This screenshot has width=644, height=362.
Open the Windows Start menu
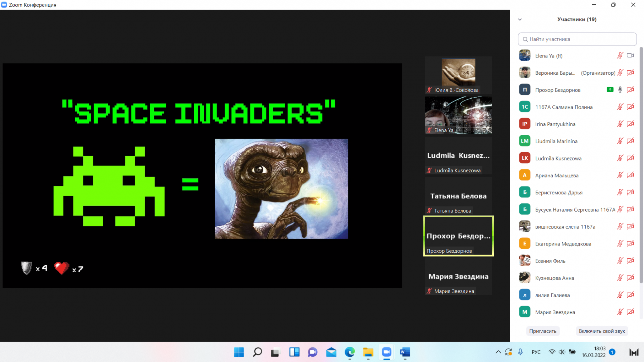click(x=239, y=352)
